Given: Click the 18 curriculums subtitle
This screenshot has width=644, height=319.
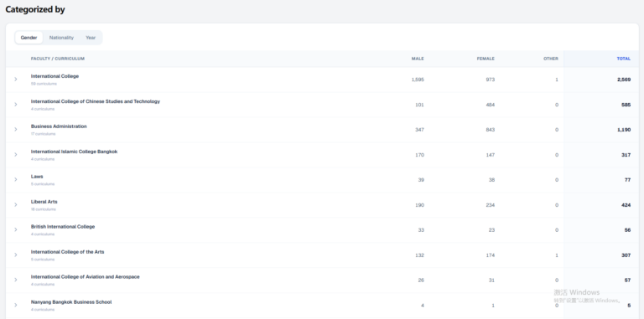Looking at the screenshot, I should pyautogui.click(x=43, y=209).
